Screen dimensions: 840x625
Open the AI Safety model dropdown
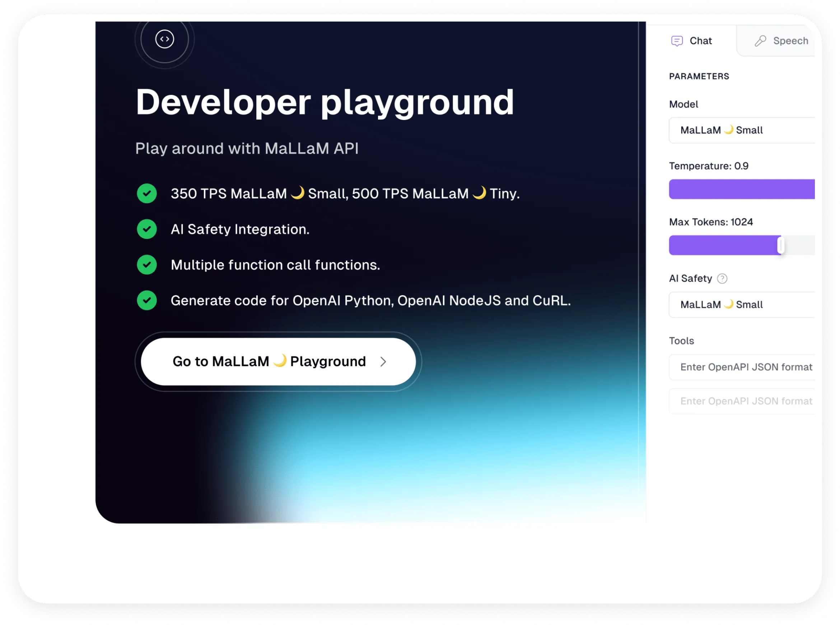click(x=742, y=305)
